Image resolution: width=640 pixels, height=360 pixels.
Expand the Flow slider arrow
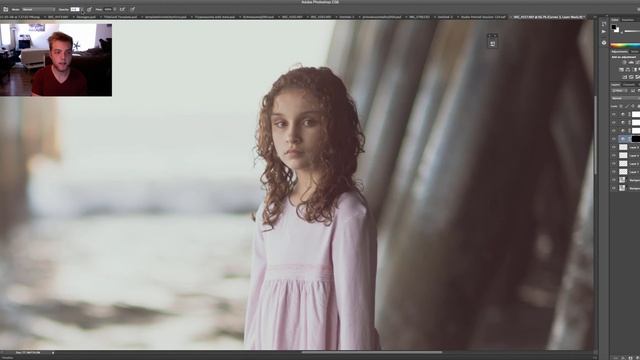115,9
